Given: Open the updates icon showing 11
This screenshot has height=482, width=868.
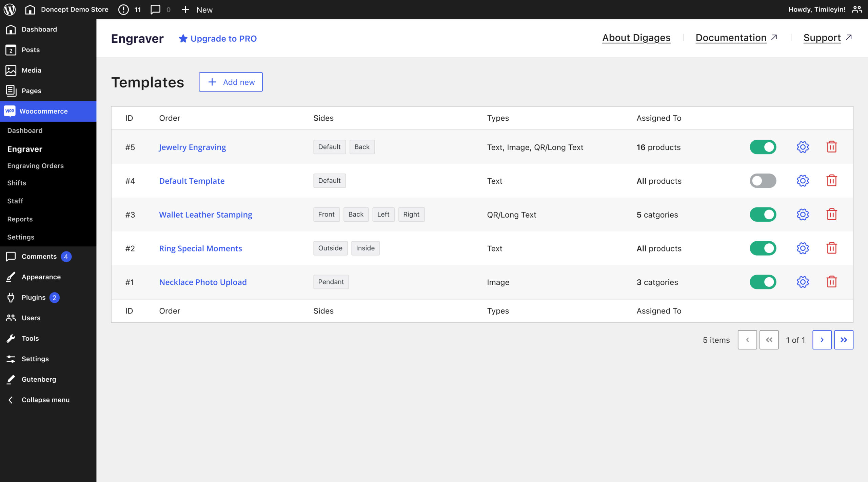Looking at the screenshot, I should (129, 9).
